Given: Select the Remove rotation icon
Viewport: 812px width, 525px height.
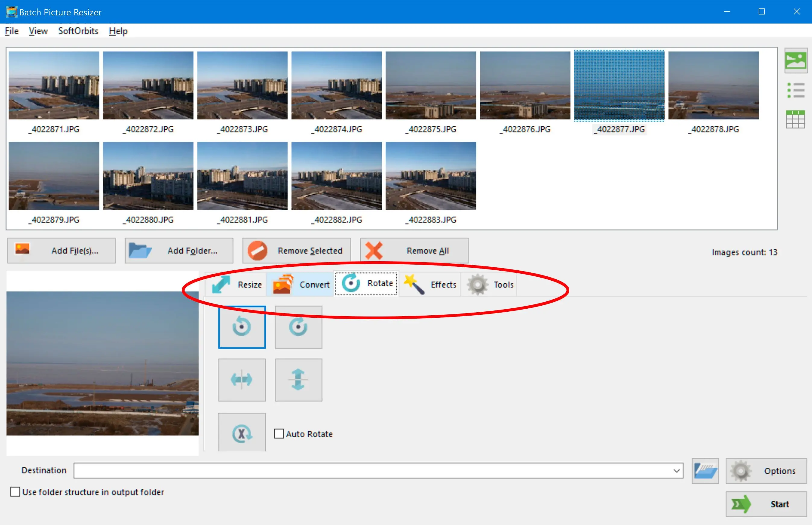Looking at the screenshot, I should pyautogui.click(x=242, y=434).
